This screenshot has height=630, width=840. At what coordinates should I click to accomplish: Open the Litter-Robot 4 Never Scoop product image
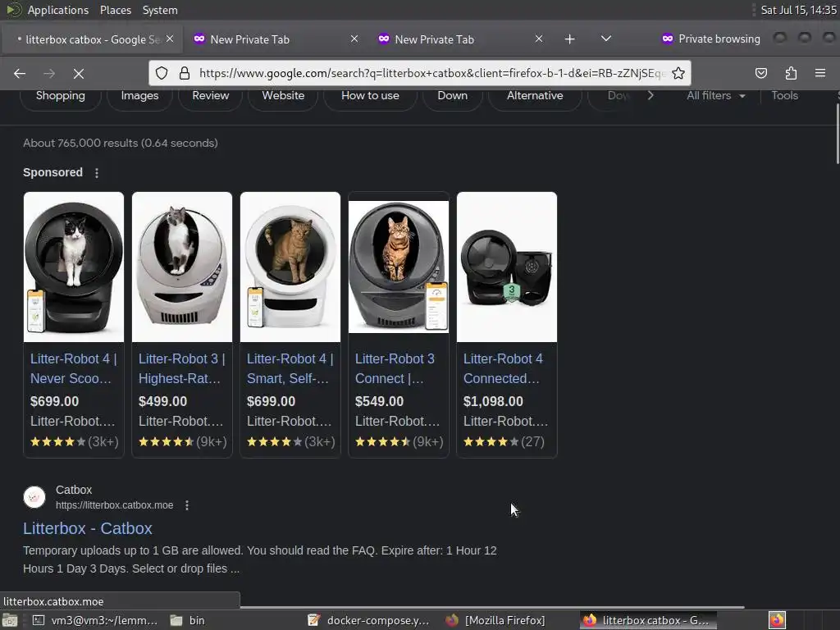(74, 267)
